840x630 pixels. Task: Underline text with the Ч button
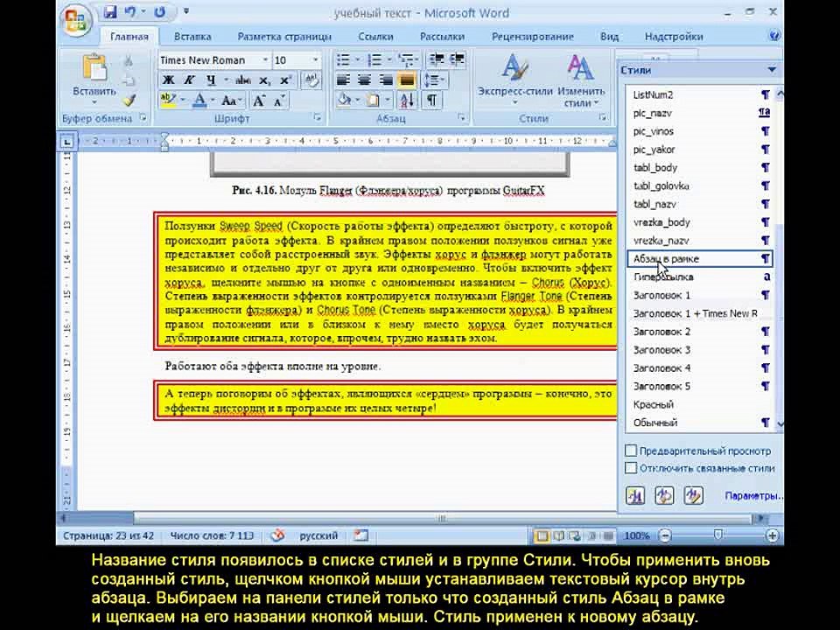211,80
